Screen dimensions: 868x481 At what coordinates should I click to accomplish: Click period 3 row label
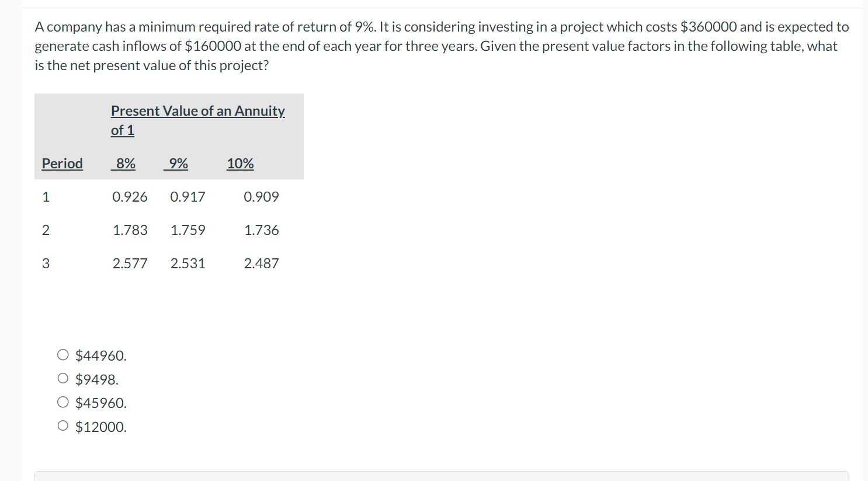point(46,264)
